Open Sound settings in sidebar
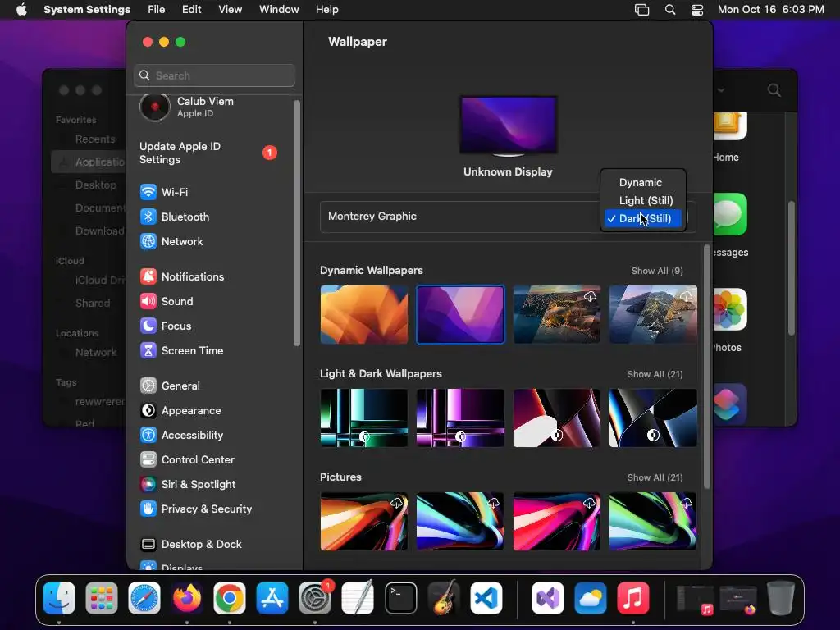 click(x=167, y=301)
